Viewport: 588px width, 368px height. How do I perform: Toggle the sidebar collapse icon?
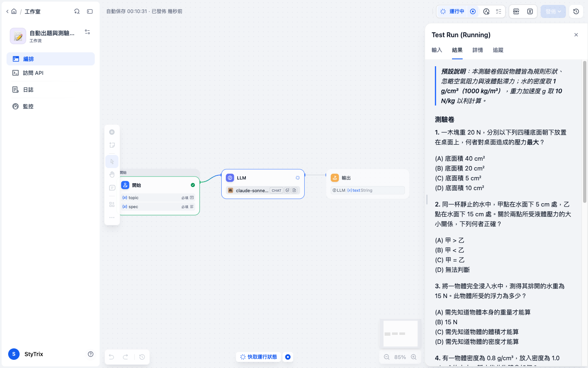90,11
